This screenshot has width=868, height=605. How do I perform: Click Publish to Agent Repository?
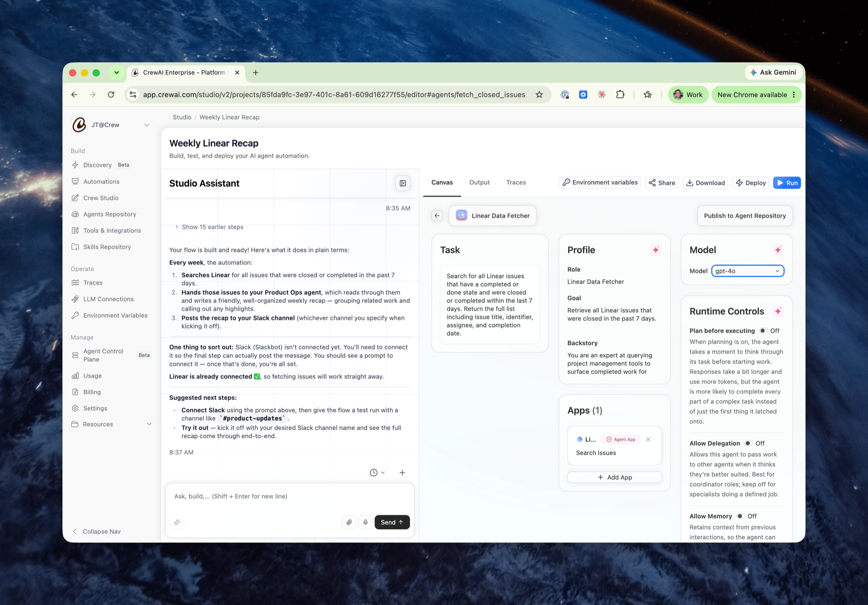[x=745, y=216]
